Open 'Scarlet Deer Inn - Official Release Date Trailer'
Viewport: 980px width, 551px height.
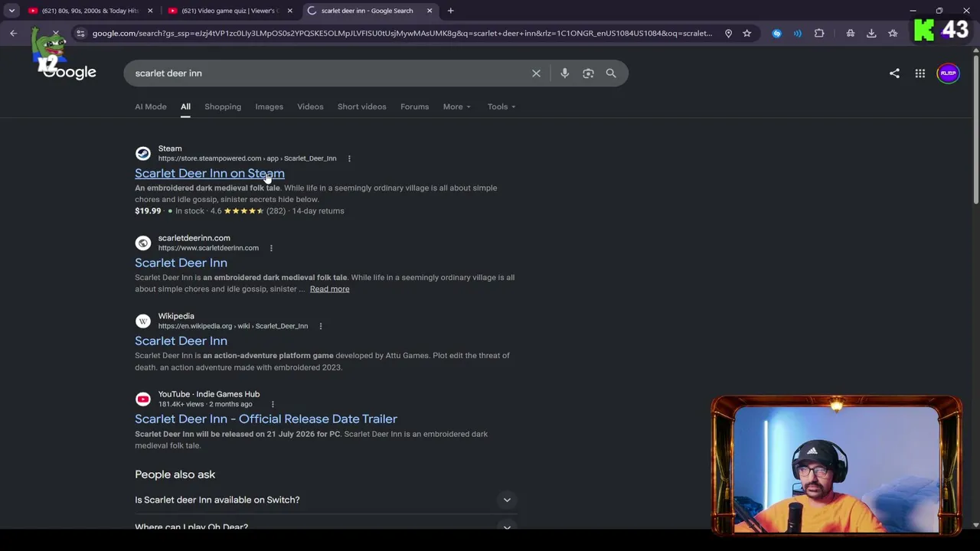click(x=266, y=419)
